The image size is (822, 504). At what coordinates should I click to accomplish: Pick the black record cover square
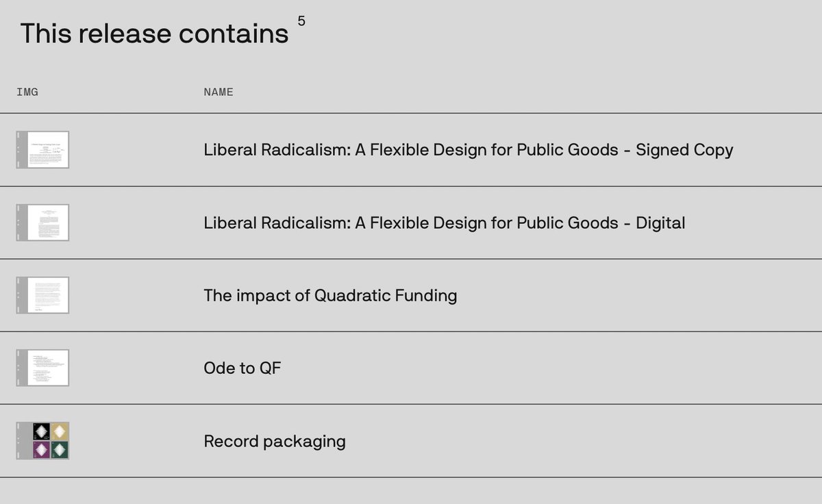point(42,431)
